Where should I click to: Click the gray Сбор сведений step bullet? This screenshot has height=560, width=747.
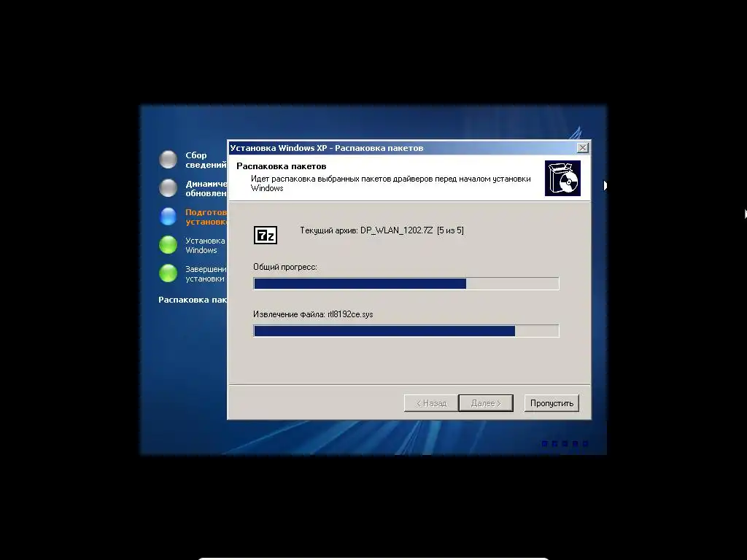[169, 160]
